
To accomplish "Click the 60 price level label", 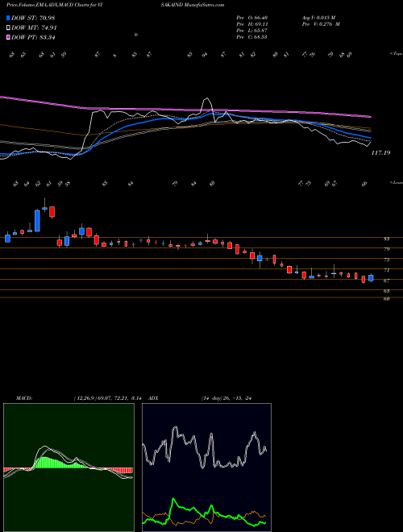I will pyautogui.click(x=386, y=299).
